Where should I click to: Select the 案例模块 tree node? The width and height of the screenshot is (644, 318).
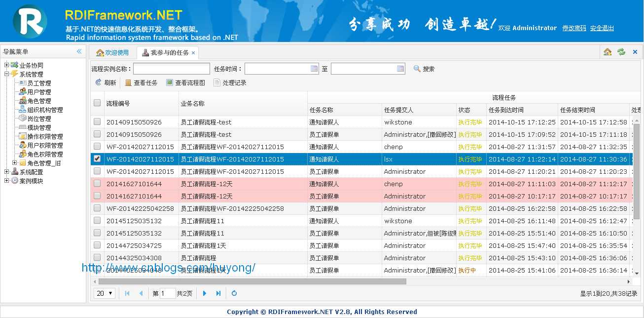coord(31,181)
